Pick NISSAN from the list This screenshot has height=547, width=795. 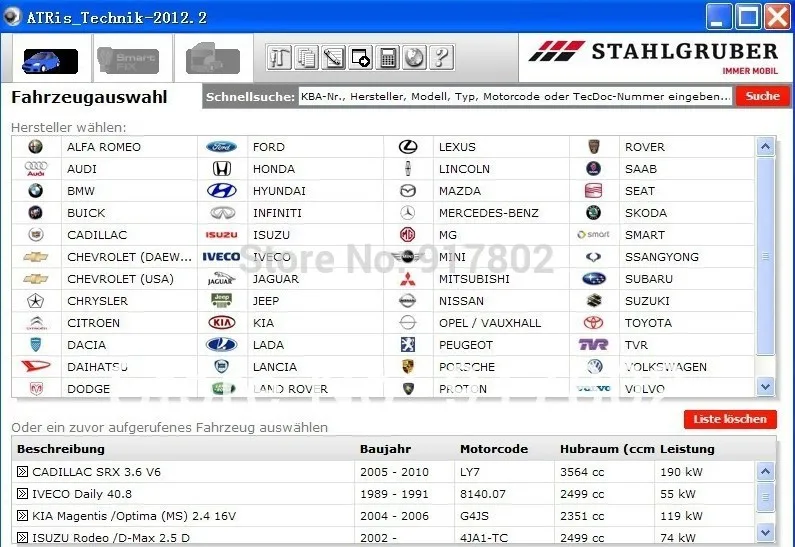pyautogui.click(x=461, y=301)
